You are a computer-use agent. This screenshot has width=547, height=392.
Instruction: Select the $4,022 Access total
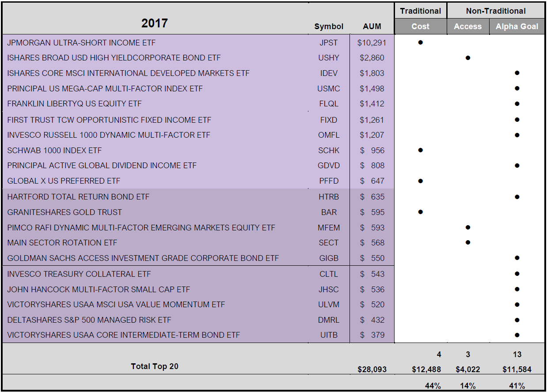[468, 369]
